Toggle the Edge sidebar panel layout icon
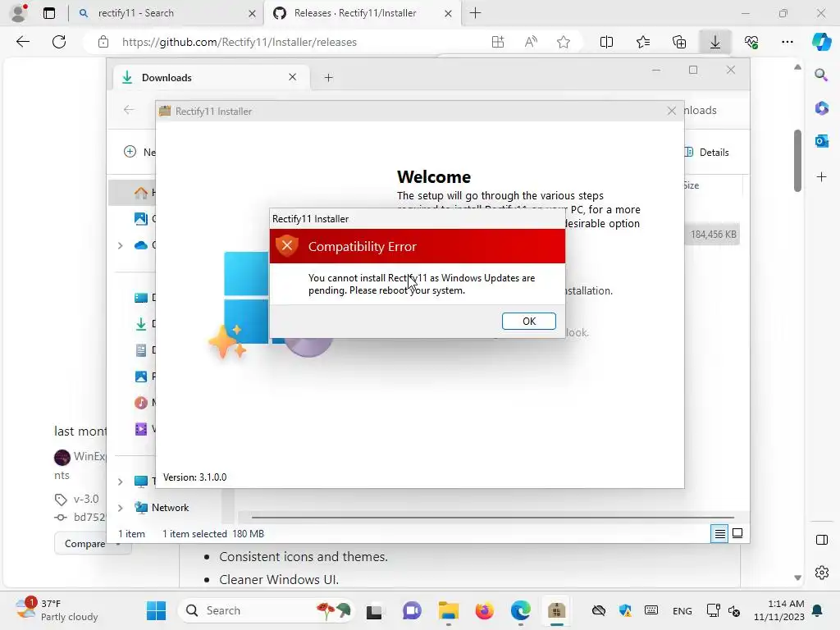Screen dimensions: 840x630 (x=821, y=540)
